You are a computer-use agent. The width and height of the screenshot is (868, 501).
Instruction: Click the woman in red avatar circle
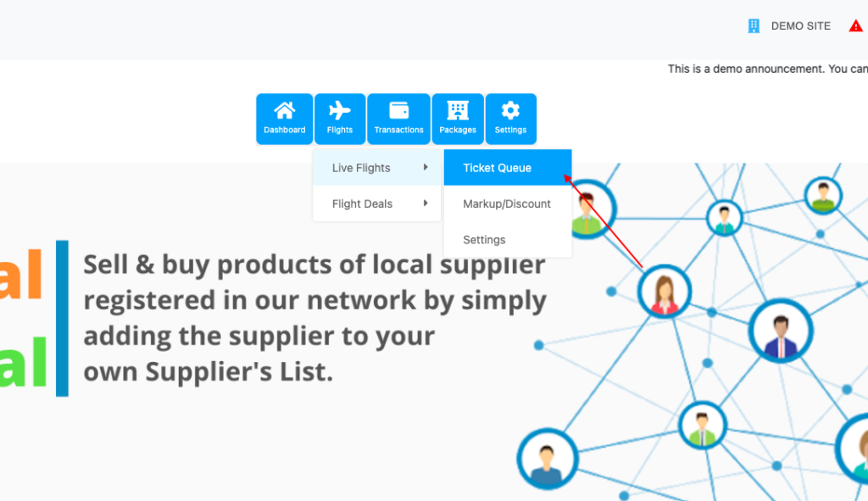pyautogui.click(x=665, y=292)
